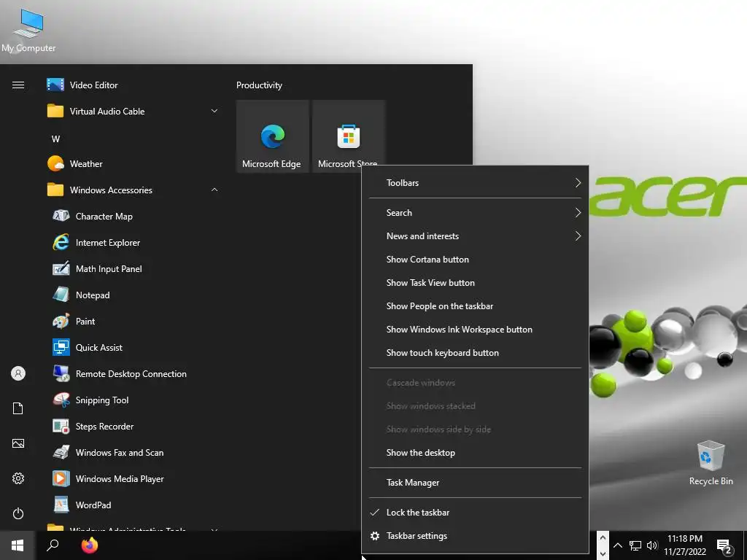Toggle Show Cortana button
The image size is (747, 560).
(475, 260)
